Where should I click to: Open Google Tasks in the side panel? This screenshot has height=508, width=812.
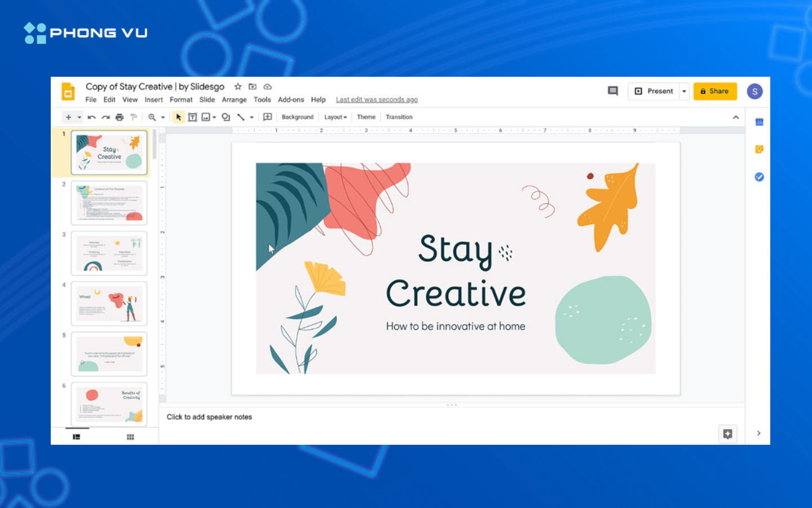click(759, 177)
